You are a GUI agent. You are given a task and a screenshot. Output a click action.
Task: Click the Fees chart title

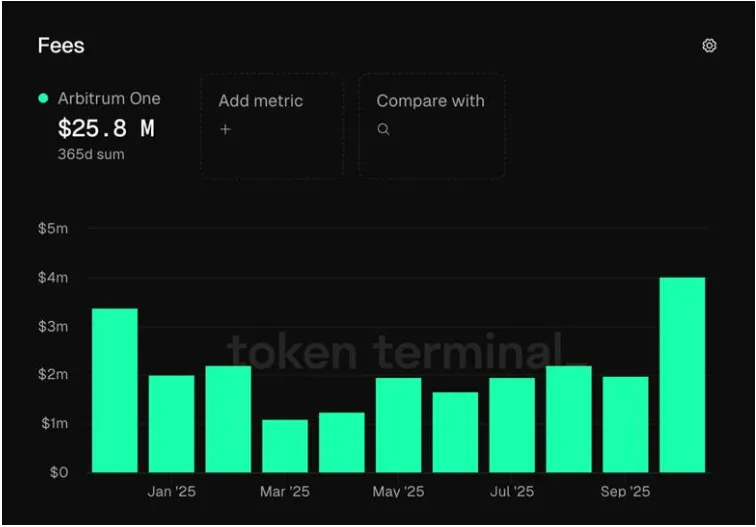point(61,46)
